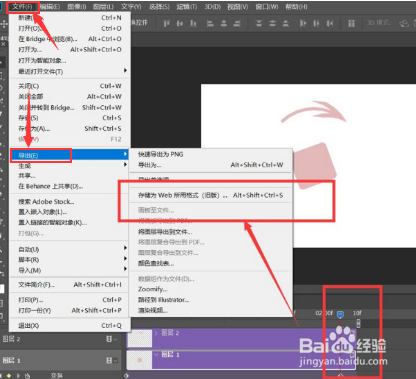Viewport: 416px width, 379px height.
Task: Click the align vertical centers icon
Action: pyautogui.click(x=179, y=23)
